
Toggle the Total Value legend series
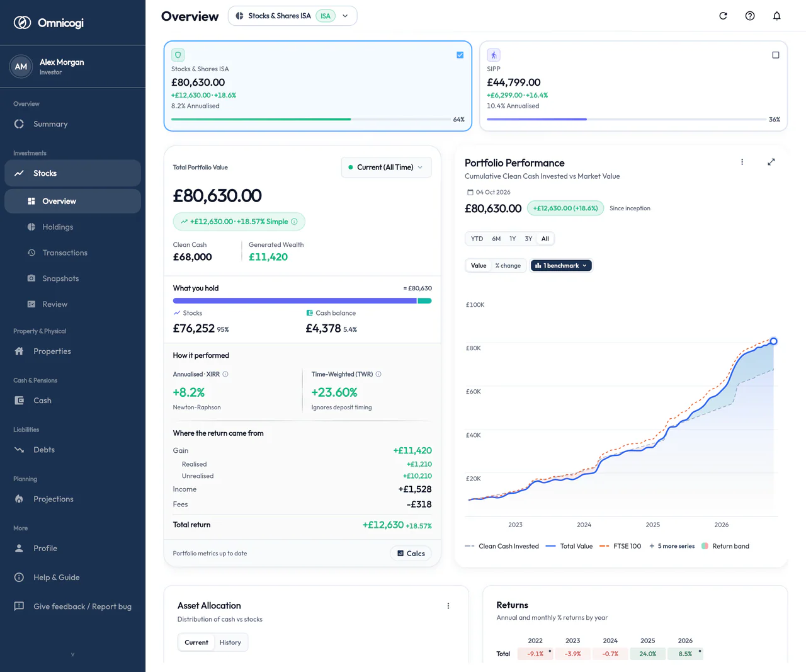tap(569, 546)
